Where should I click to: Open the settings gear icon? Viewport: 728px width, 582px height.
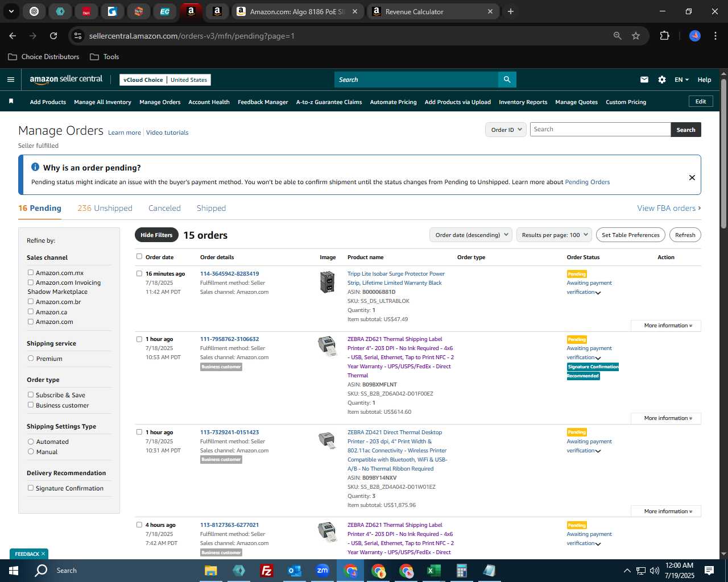pos(662,80)
